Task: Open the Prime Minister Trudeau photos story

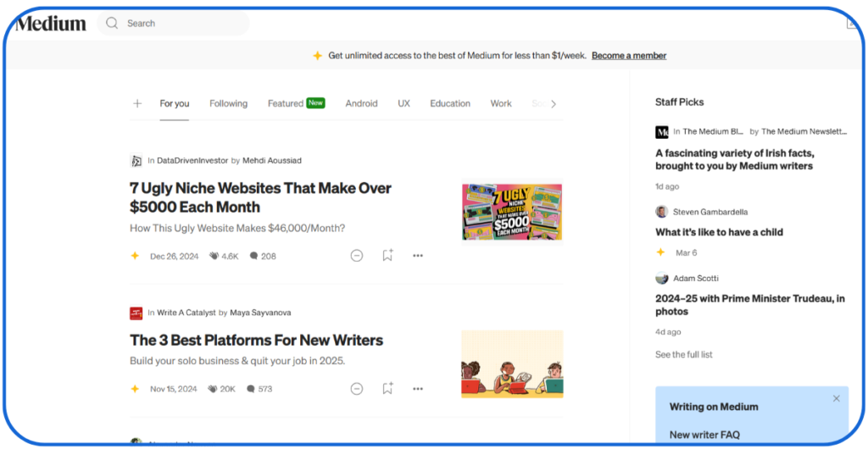Action: pyautogui.click(x=750, y=305)
